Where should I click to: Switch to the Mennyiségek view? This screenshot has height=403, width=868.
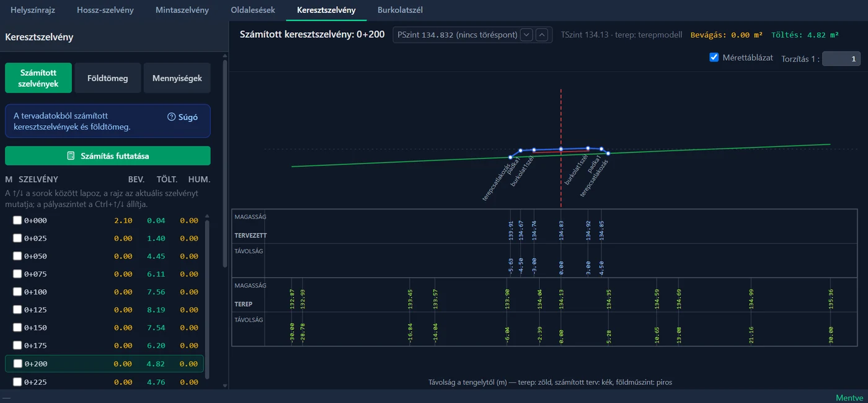177,78
